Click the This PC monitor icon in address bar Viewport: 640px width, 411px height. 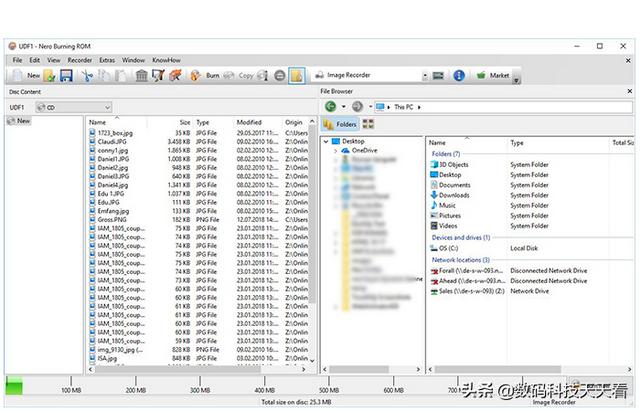(x=380, y=107)
